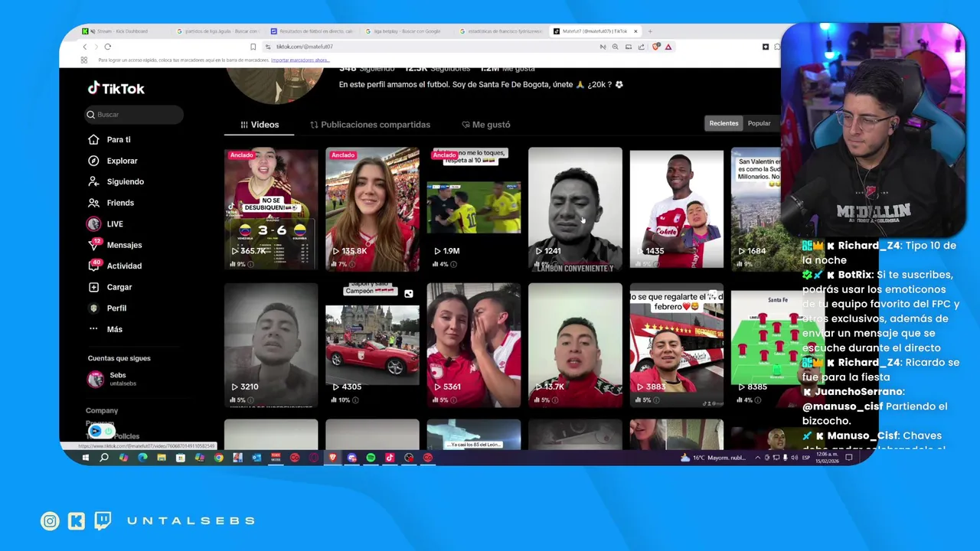Switch to Me gustó tab
Image resolution: width=980 pixels, height=551 pixels.
click(486, 124)
